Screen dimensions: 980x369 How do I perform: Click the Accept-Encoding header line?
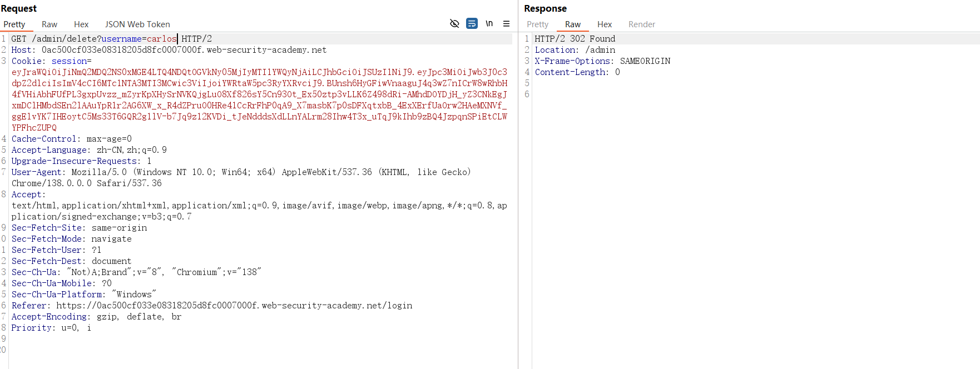click(x=97, y=317)
